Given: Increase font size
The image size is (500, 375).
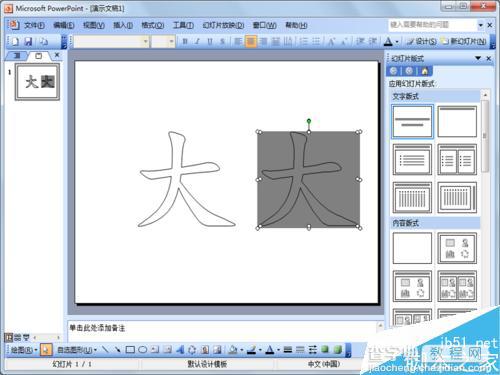Looking at the screenshot, I should 331,42.
